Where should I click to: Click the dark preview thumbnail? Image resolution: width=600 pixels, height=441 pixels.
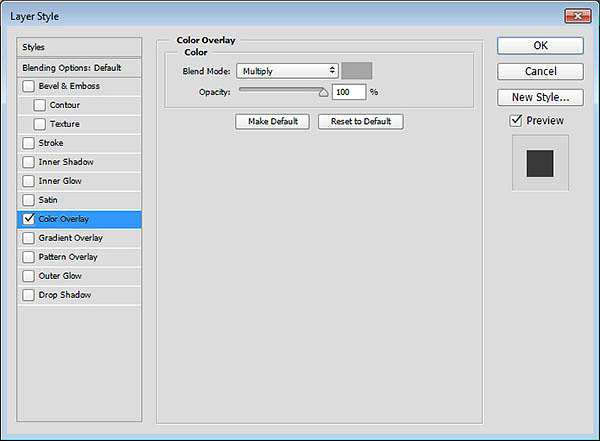click(x=540, y=163)
